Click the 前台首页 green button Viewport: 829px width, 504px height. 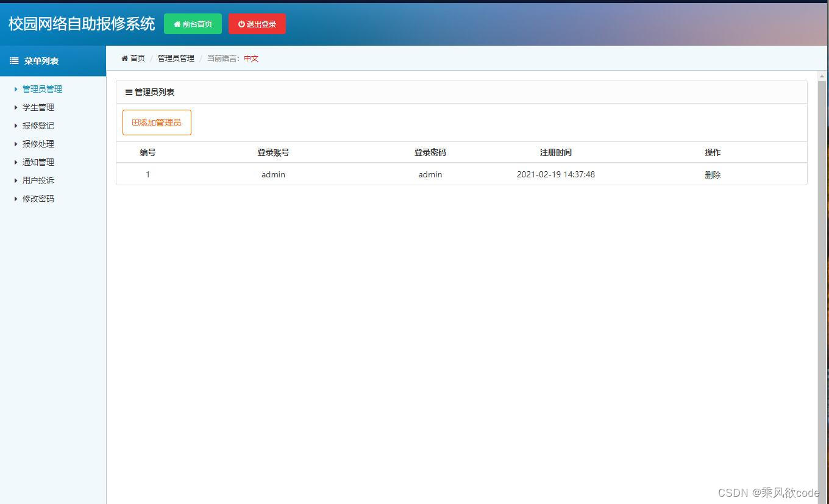(193, 24)
